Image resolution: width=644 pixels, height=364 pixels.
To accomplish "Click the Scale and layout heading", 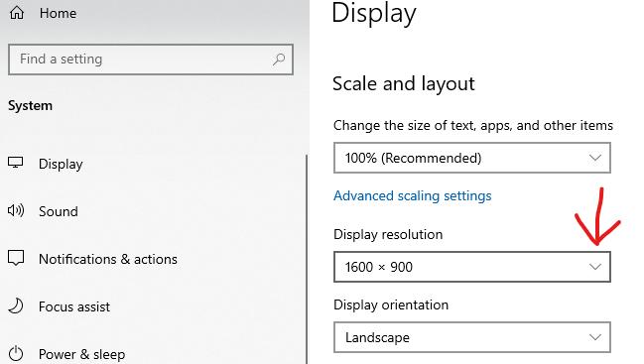I will (403, 83).
